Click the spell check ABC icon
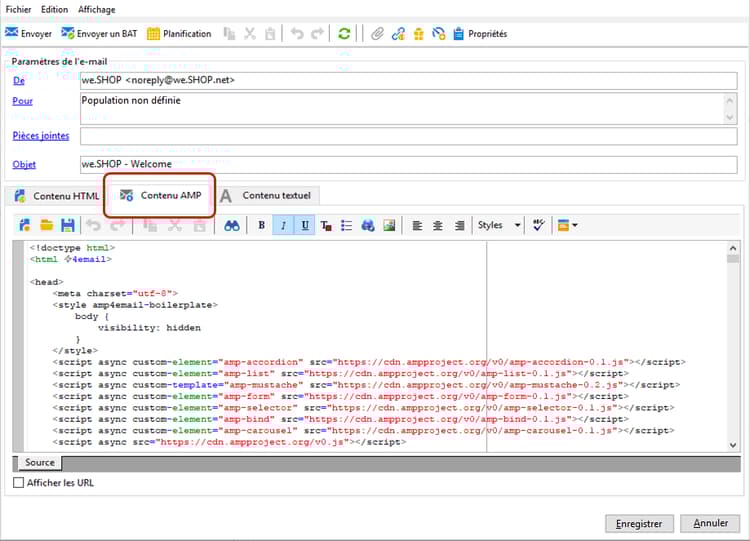The width and height of the screenshot is (750, 541). point(539,225)
